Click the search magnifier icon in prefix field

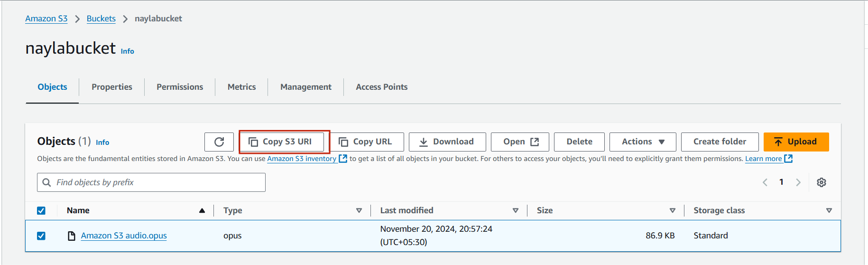[46, 182]
